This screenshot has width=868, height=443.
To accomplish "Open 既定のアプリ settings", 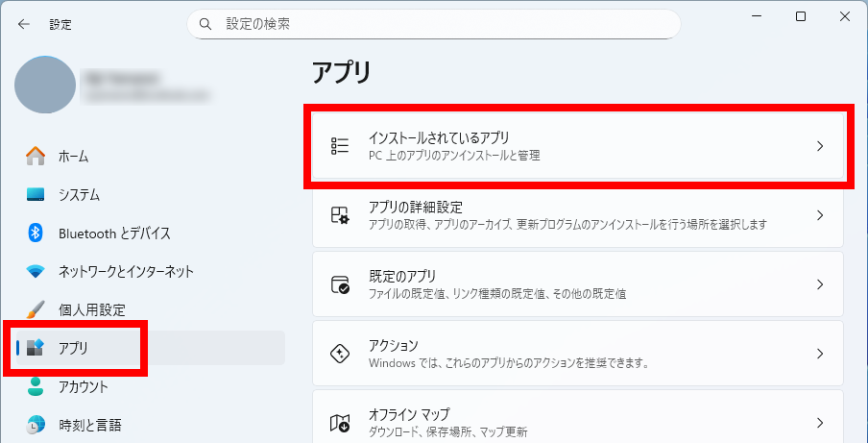I will point(576,284).
